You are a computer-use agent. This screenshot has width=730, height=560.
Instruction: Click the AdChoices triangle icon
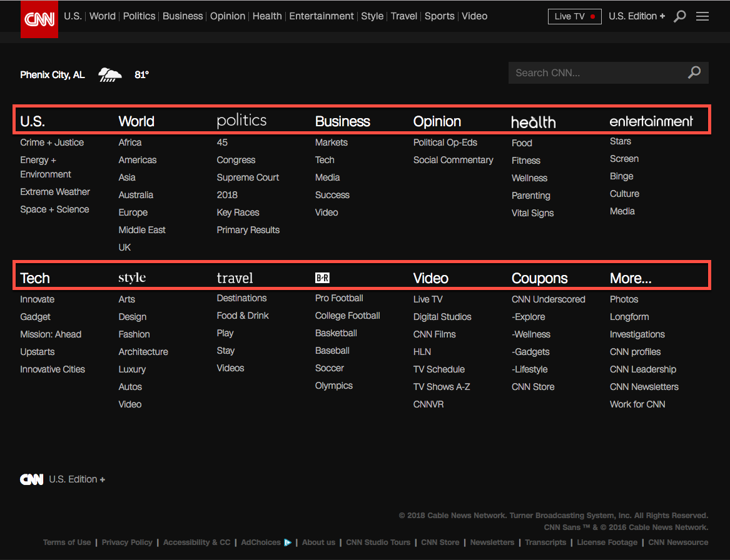pos(288,542)
